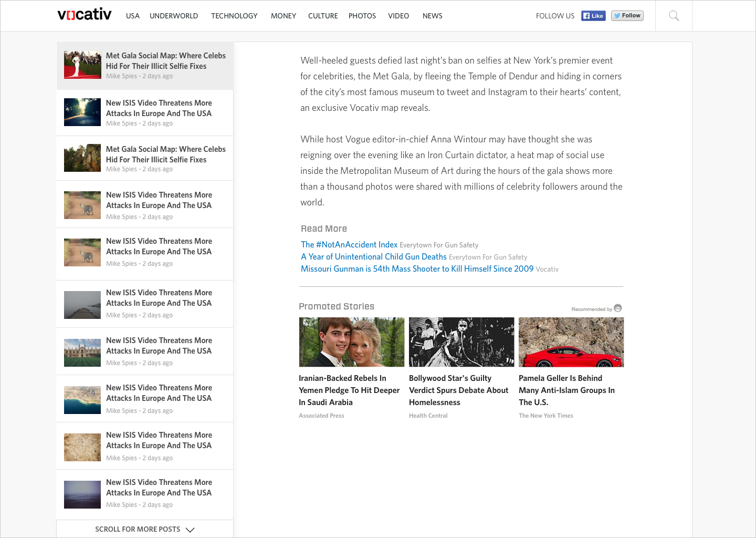Viewport: 756px width, 538px height.
Task: Click the prom couple promoted story thumbnail
Action: tap(352, 342)
